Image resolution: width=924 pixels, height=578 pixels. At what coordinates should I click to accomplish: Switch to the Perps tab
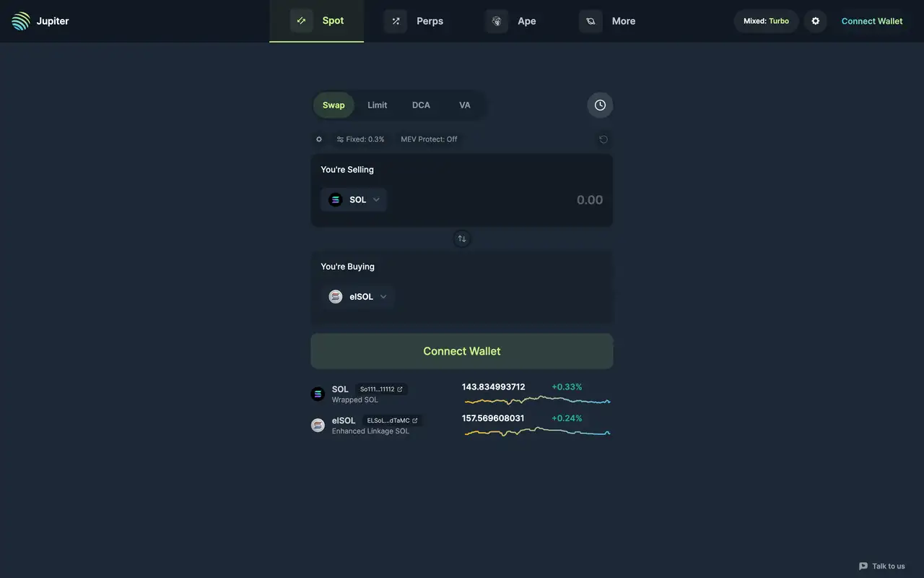[414, 21]
